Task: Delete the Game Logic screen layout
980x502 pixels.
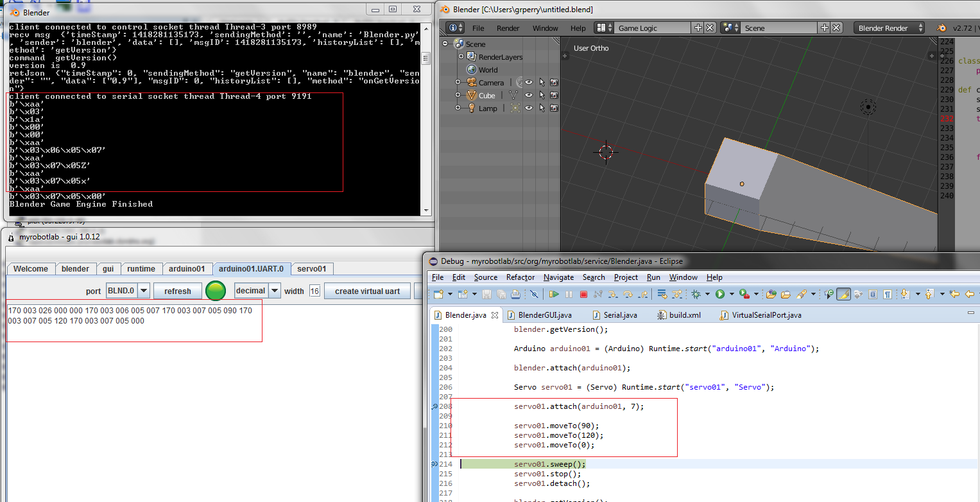Action: coord(710,28)
